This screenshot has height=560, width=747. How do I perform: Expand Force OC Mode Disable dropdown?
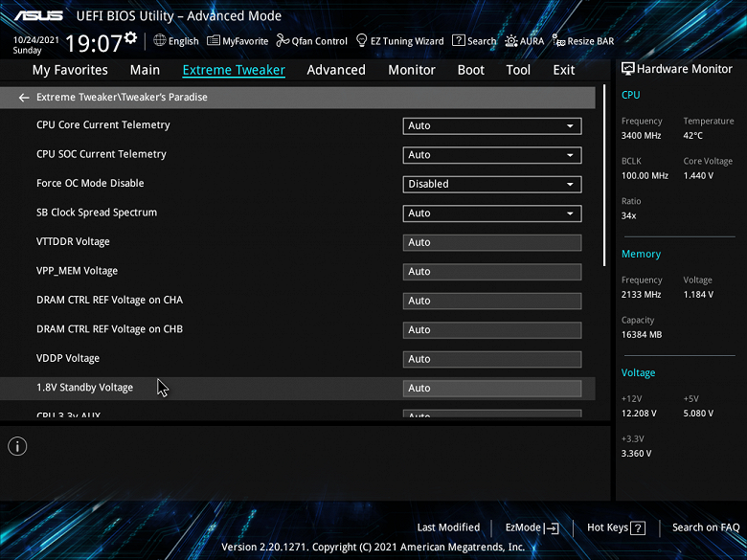point(492,185)
